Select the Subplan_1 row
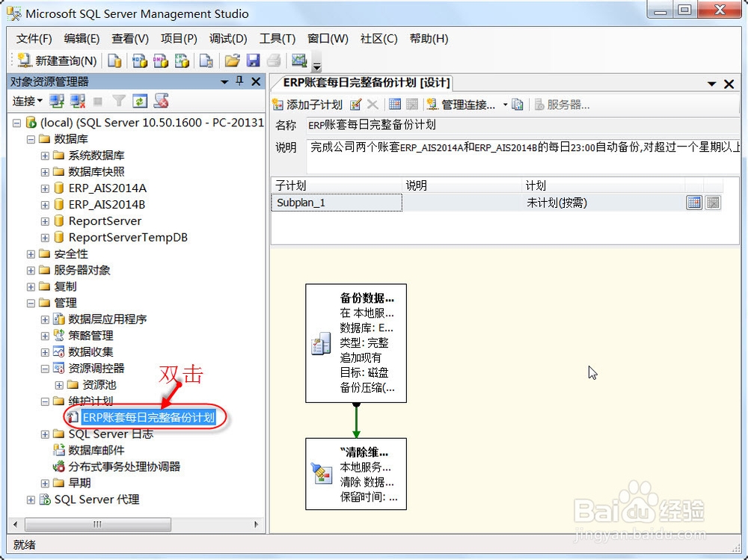748x560 pixels. coord(496,203)
